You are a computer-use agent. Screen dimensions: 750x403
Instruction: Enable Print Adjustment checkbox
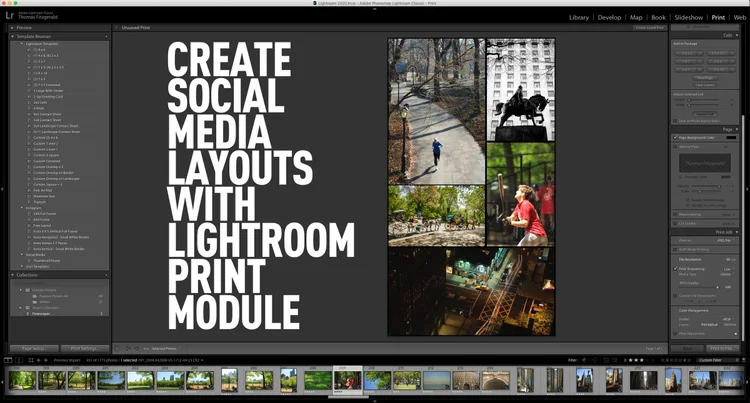pyautogui.click(x=675, y=334)
